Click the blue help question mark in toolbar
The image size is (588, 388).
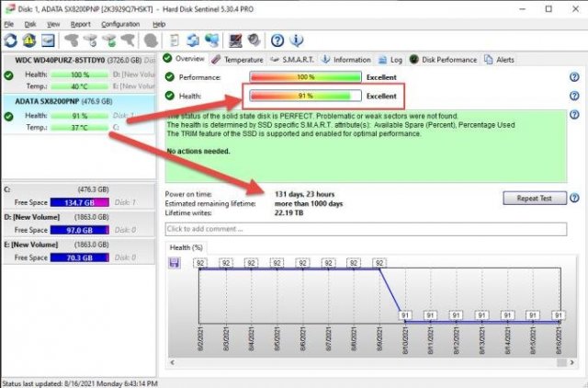point(276,40)
